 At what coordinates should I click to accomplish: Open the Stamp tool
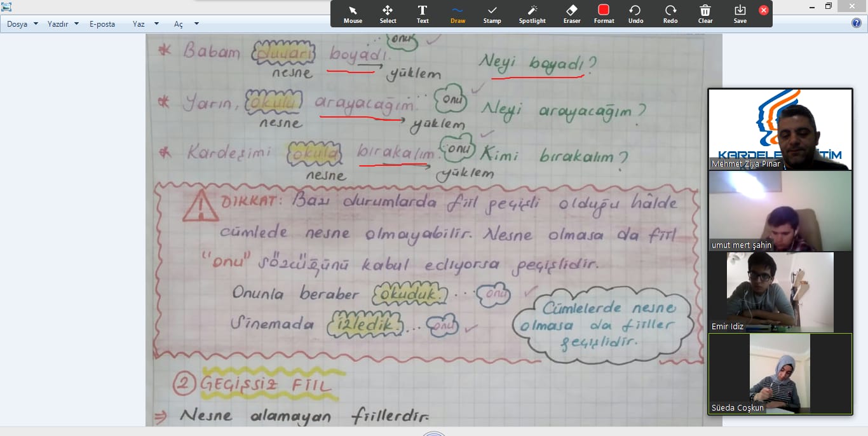pos(492,13)
